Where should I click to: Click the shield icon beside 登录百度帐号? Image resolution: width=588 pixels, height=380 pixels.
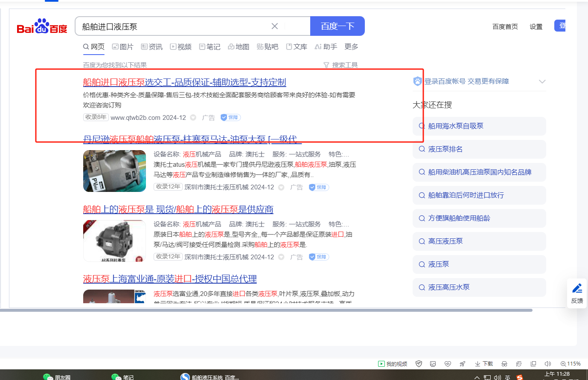tap(417, 81)
